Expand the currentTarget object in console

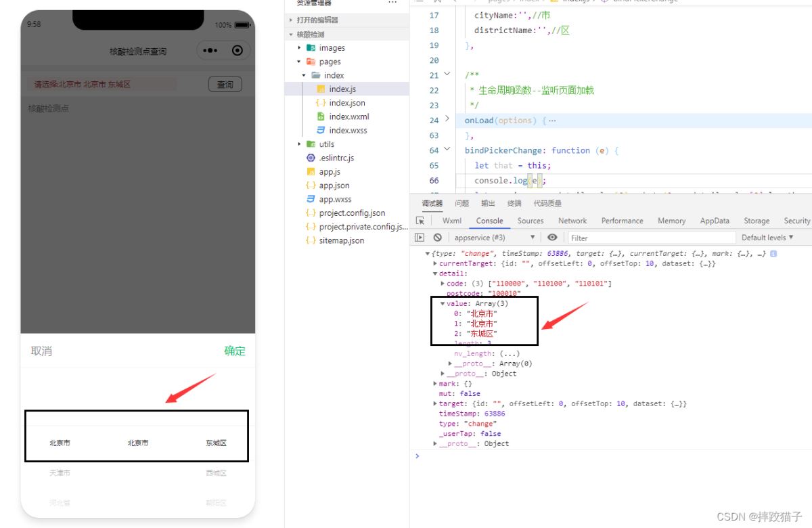[435, 263]
